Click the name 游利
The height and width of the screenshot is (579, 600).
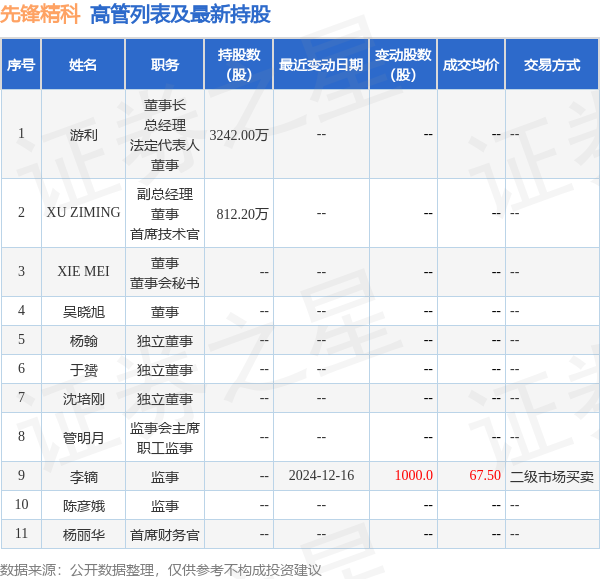83,135
